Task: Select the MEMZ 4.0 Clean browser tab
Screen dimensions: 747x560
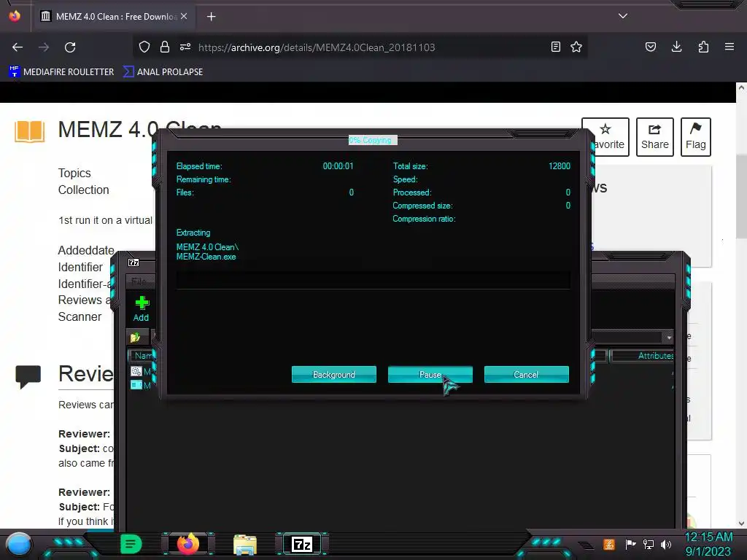Action: pyautogui.click(x=115, y=16)
